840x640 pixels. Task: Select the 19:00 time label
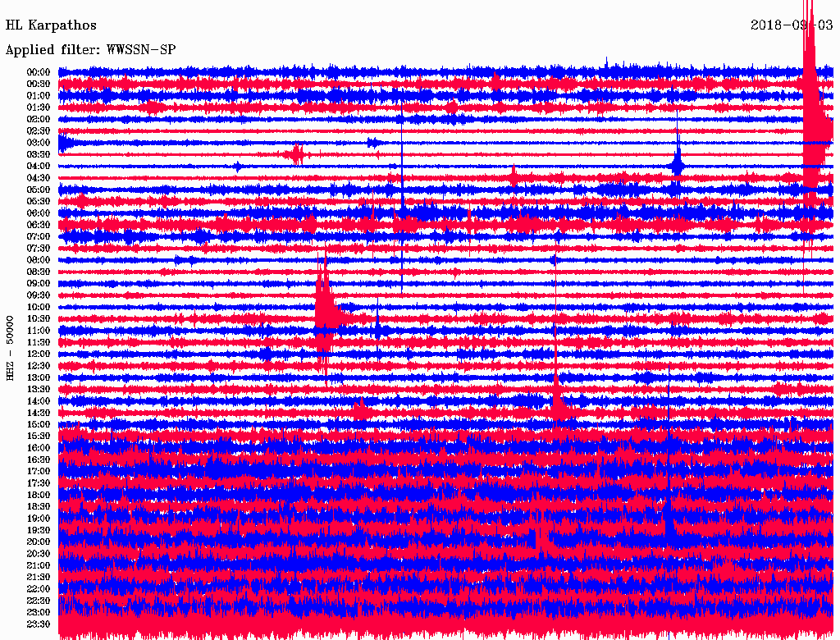[x=38, y=519]
